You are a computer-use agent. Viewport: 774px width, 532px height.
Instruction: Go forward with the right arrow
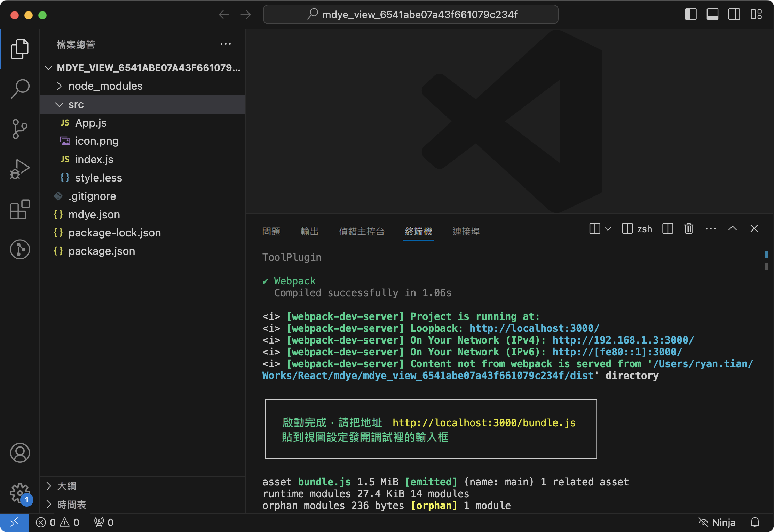coord(246,15)
